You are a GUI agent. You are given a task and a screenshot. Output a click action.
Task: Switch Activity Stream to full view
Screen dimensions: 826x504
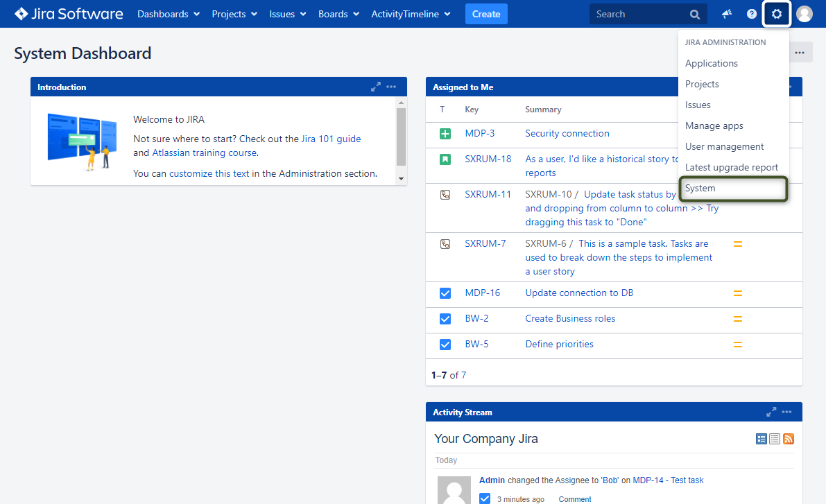point(762,439)
